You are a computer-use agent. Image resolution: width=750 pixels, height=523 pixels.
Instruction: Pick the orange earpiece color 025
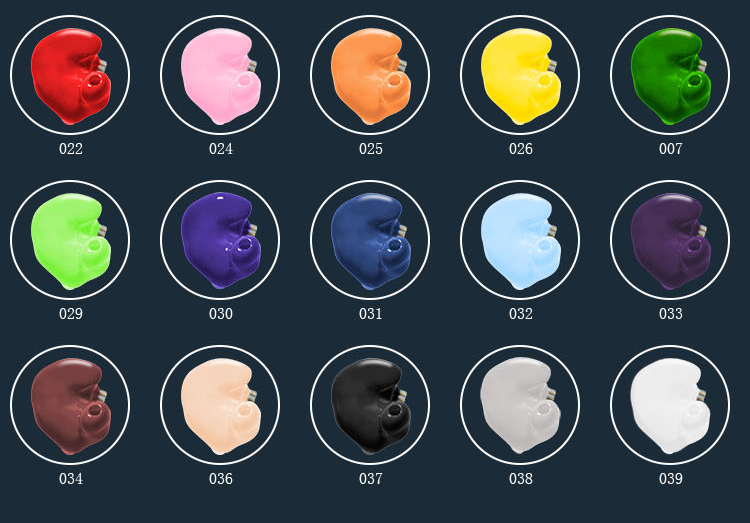click(x=370, y=75)
